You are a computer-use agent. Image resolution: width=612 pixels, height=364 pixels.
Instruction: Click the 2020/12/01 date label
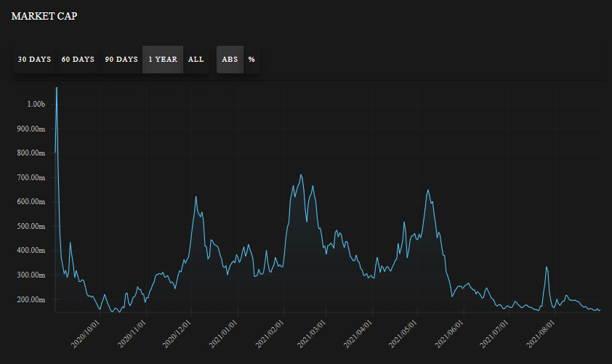[x=177, y=334]
